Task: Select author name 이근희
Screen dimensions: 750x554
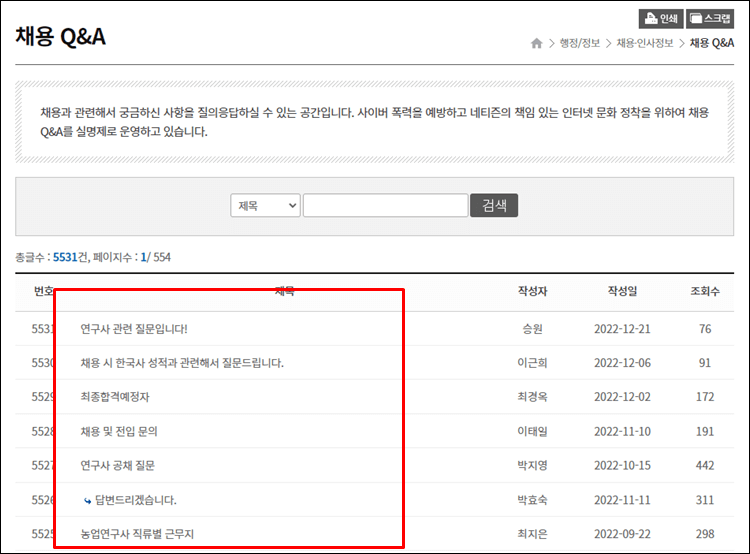Action: [x=532, y=363]
